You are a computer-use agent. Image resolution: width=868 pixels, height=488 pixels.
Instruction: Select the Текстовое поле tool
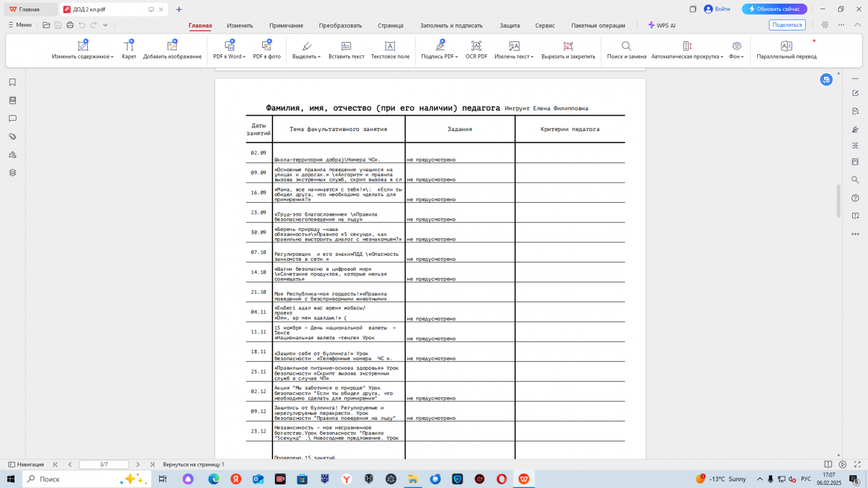390,46
